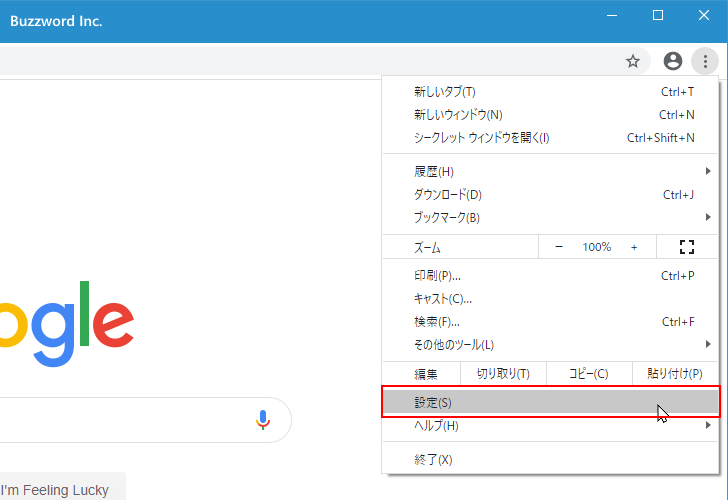Open ダウンロード(D) from the menu
Viewport: 728px width, 500px height.
pyautogui.click(x=550, y=195)
